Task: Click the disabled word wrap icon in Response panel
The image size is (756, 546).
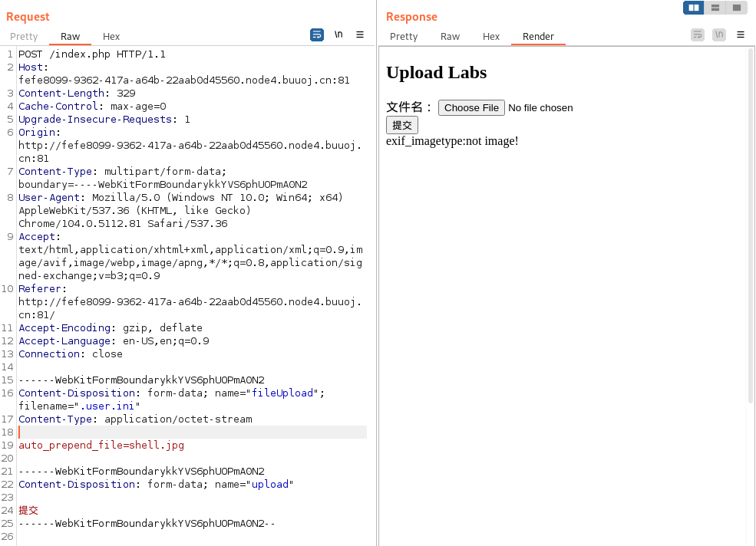Action: pyautogui.click(x=697, y=35)
